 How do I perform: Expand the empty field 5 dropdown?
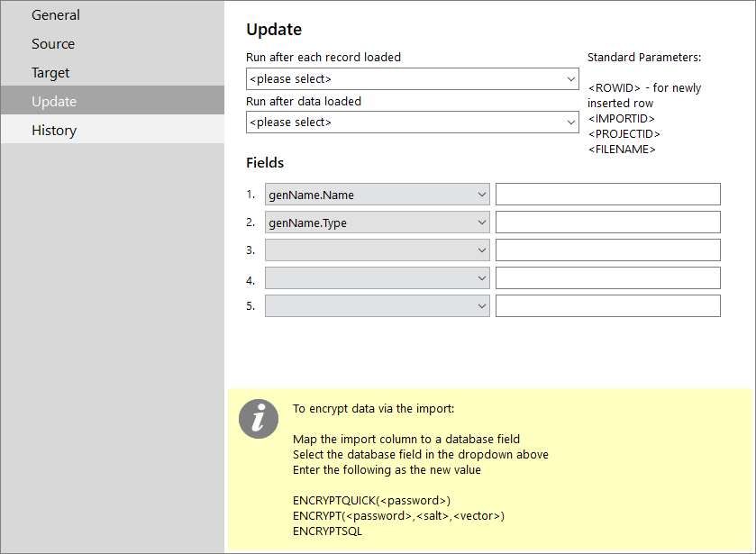point(377,306)
